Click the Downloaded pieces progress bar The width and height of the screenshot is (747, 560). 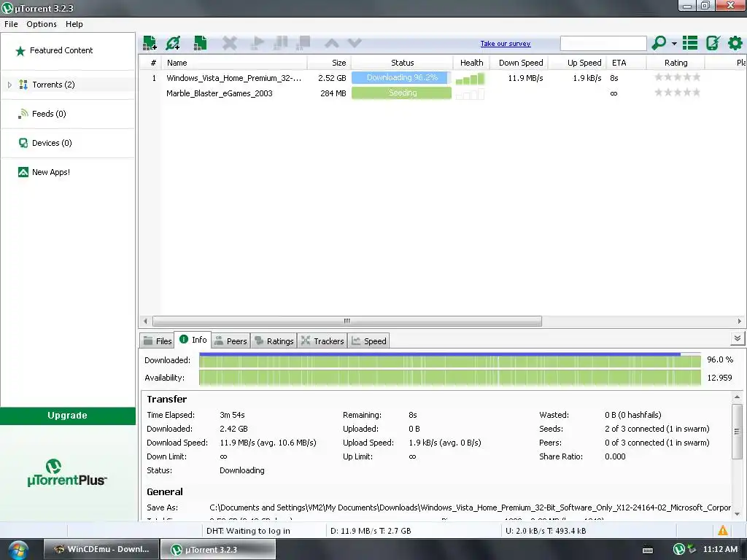pos(449,360)
